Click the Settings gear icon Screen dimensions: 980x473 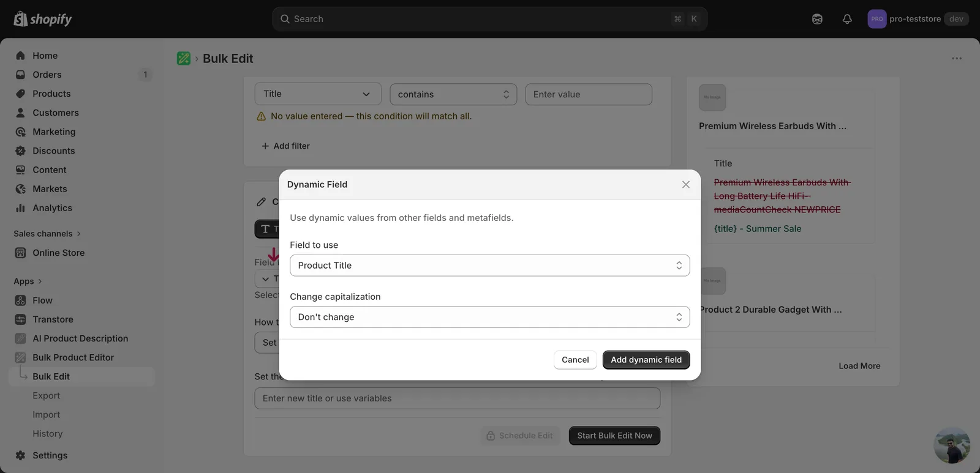20,455
